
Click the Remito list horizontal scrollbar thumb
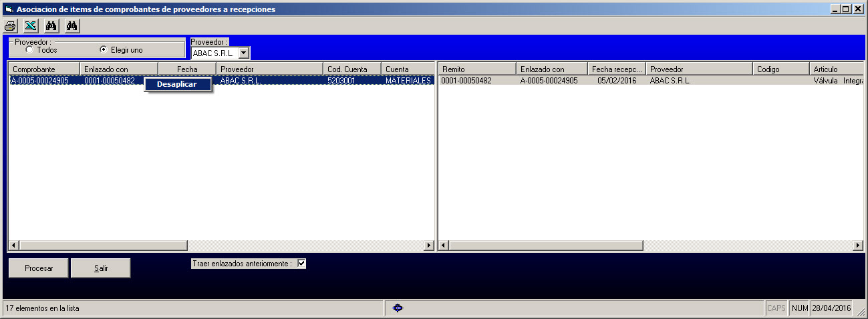(545, 246)
